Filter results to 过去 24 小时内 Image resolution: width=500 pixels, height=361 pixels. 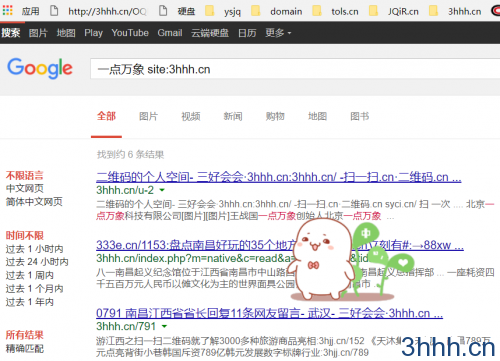[x=37, y=262]
